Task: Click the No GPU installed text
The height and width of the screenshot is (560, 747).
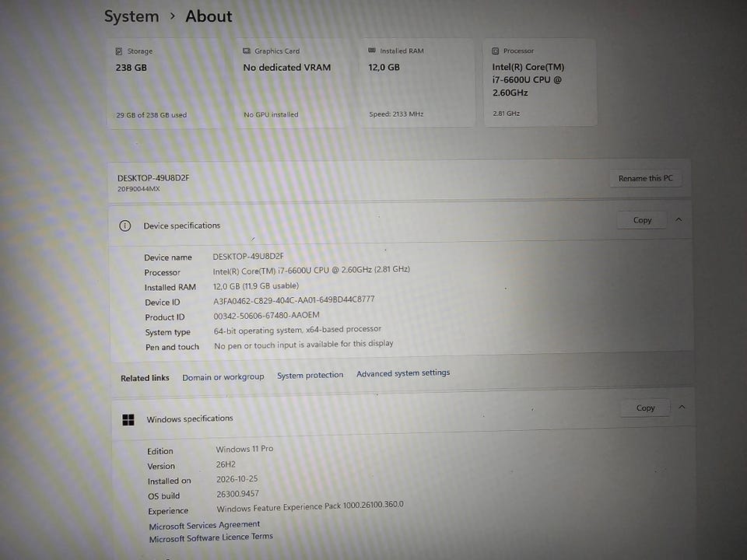Action: click(271, 115)
